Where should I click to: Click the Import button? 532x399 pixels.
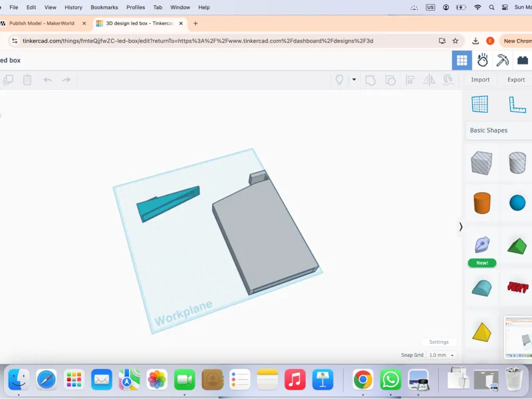[480, 80]
